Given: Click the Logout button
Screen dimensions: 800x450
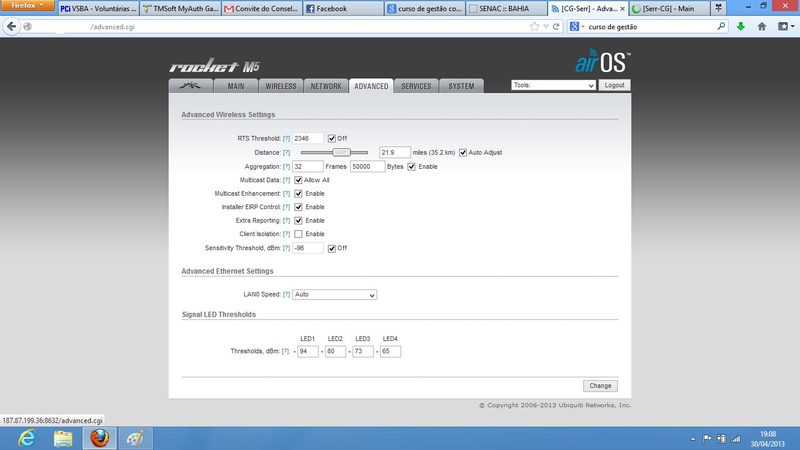Looking at the screenshot, I should (x=614, y=85).
